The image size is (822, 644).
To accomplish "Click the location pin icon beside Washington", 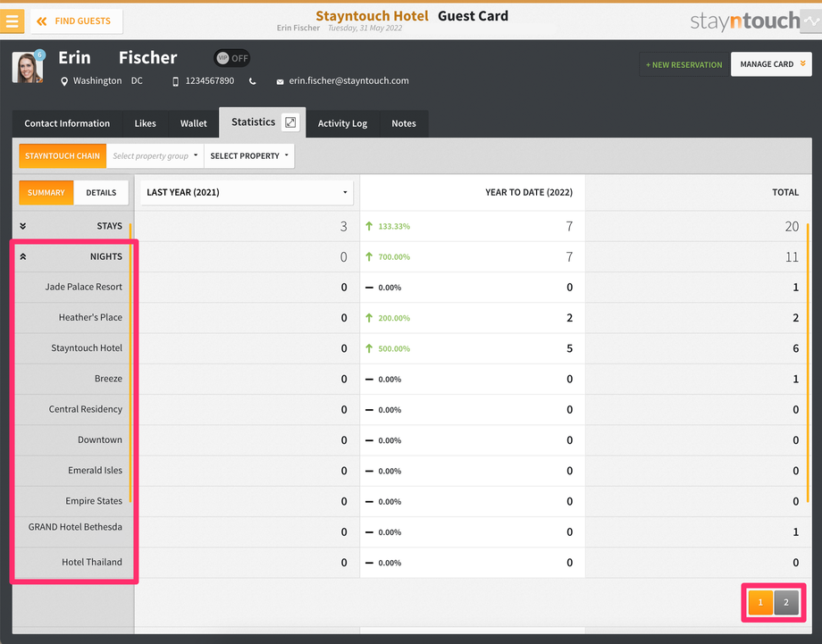I will point(64,81).
